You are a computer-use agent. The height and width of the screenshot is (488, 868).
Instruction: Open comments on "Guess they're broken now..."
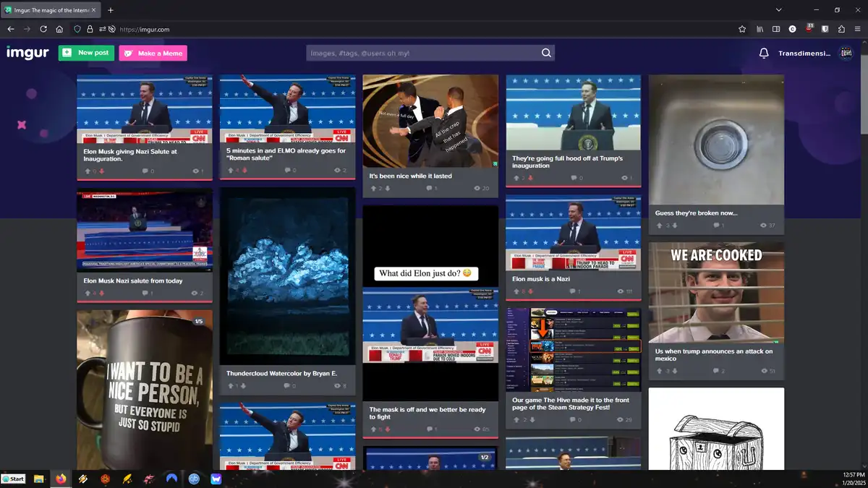pyautogui.click(x=718, y=226)
